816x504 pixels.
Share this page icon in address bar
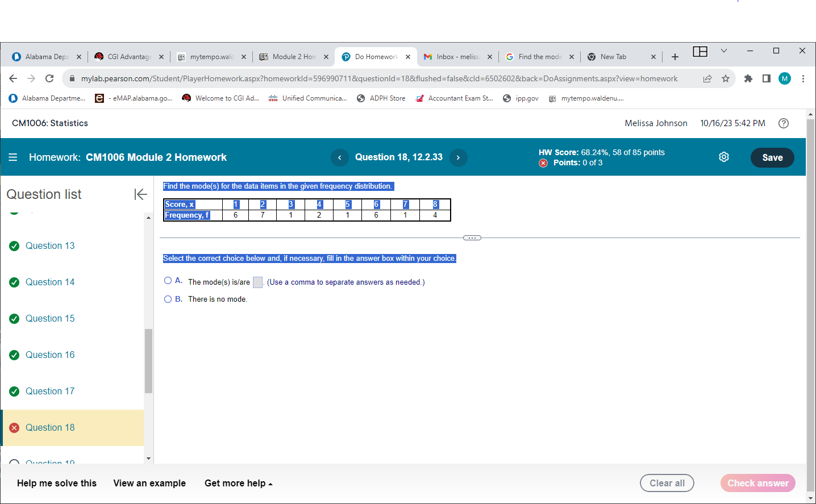pyautogui.click(x=707, y=78)
